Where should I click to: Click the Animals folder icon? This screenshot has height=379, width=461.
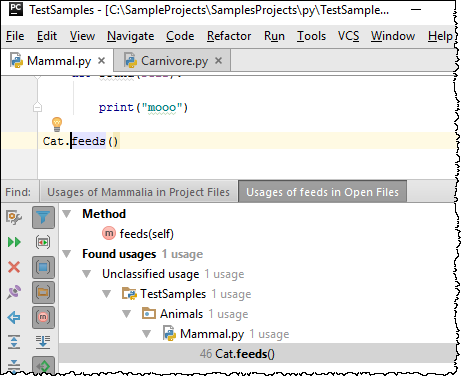(x=149, y=313)
